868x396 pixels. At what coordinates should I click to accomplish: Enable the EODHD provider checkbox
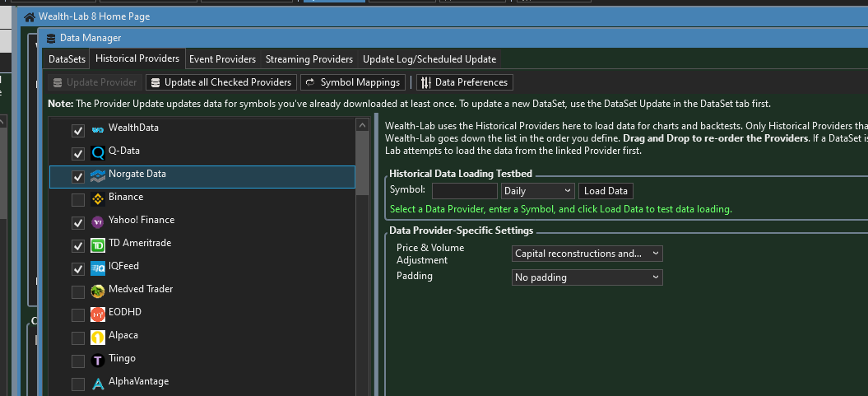(78, 315)
